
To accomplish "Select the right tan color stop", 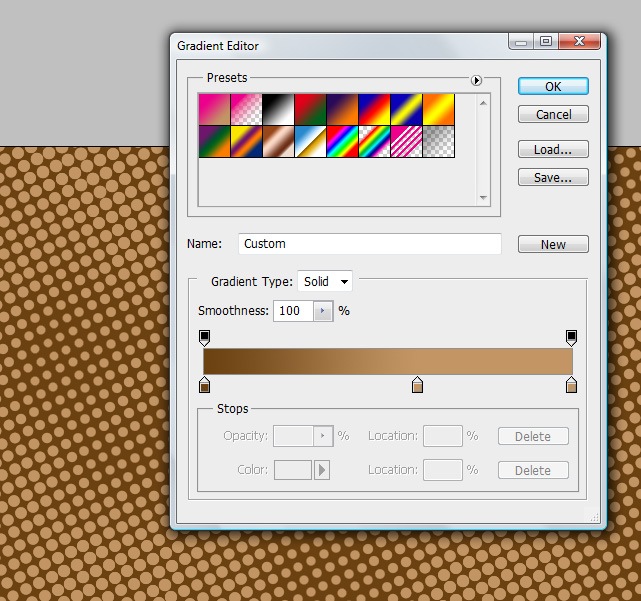I will 572,385.
